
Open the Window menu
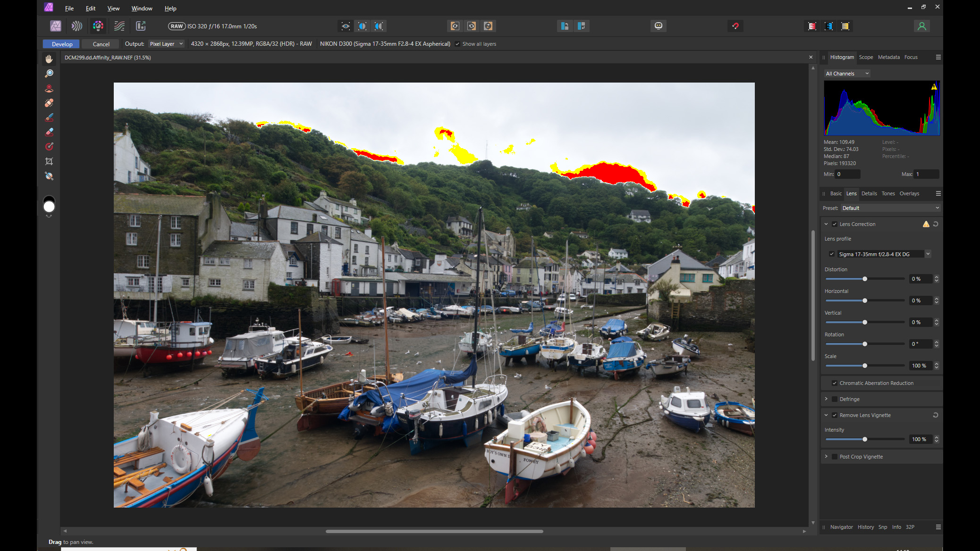(x=142, y=8)
